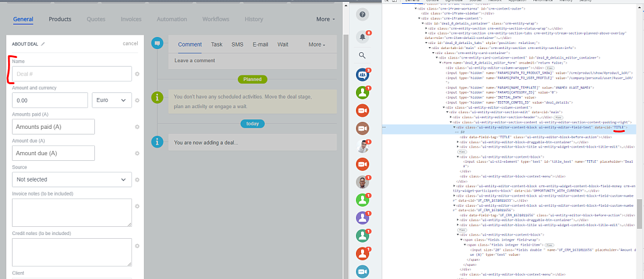Focus the Amount due (A) input
This screenshot has height=279, width=644.
click(x=53, y=153)
